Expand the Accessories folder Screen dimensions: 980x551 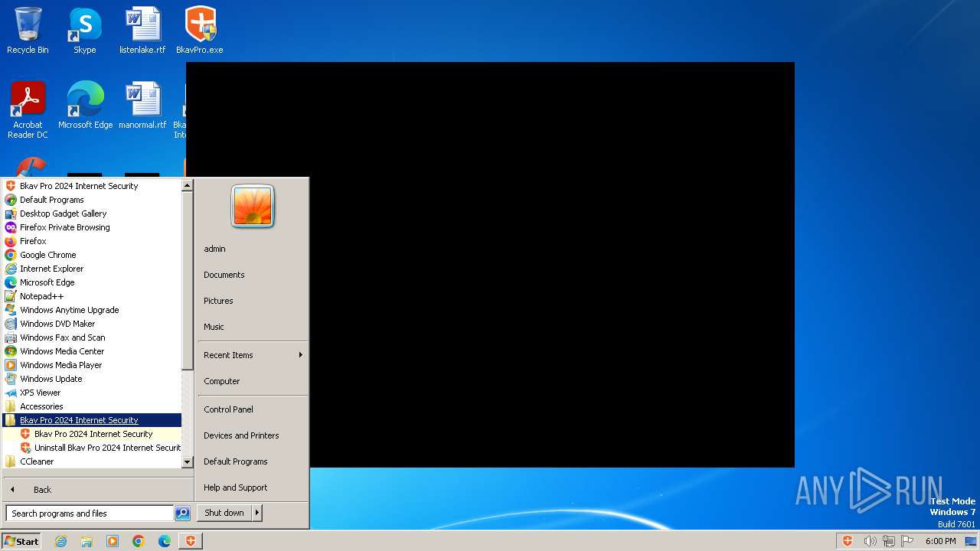(92, 406)
